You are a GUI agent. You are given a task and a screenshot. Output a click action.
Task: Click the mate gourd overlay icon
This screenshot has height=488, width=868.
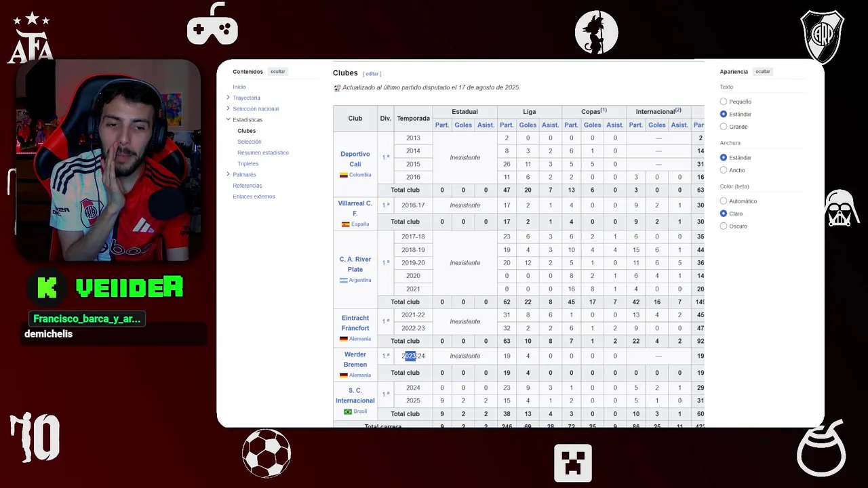coord(821,447)
